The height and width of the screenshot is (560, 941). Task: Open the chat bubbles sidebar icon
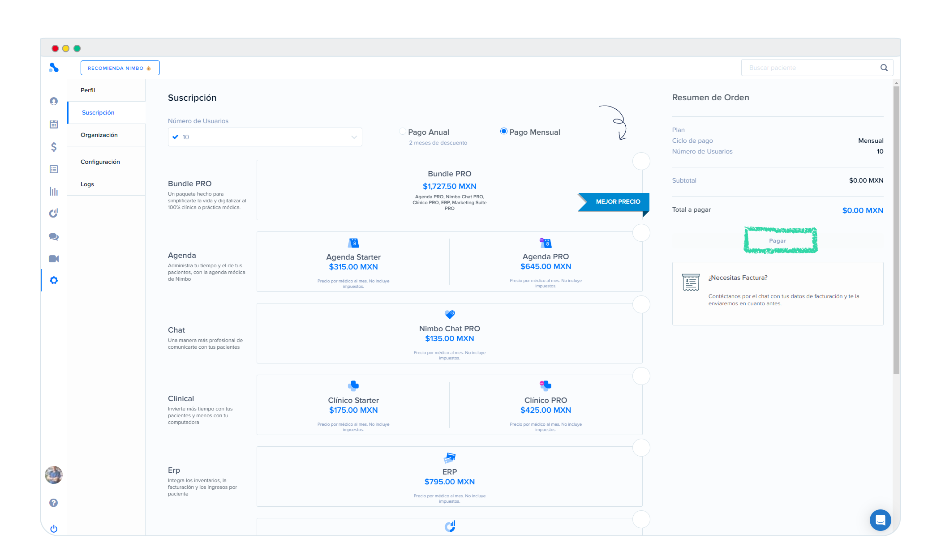[54, 236]
